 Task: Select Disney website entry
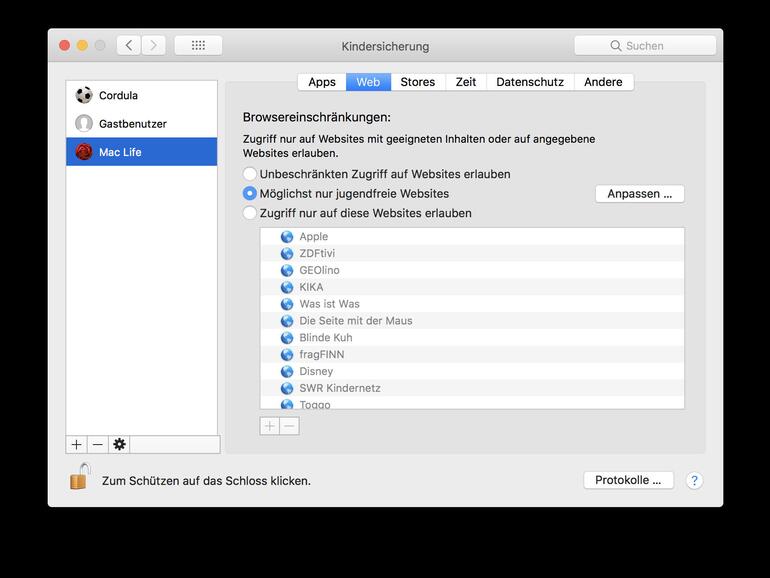pos(472,371)
